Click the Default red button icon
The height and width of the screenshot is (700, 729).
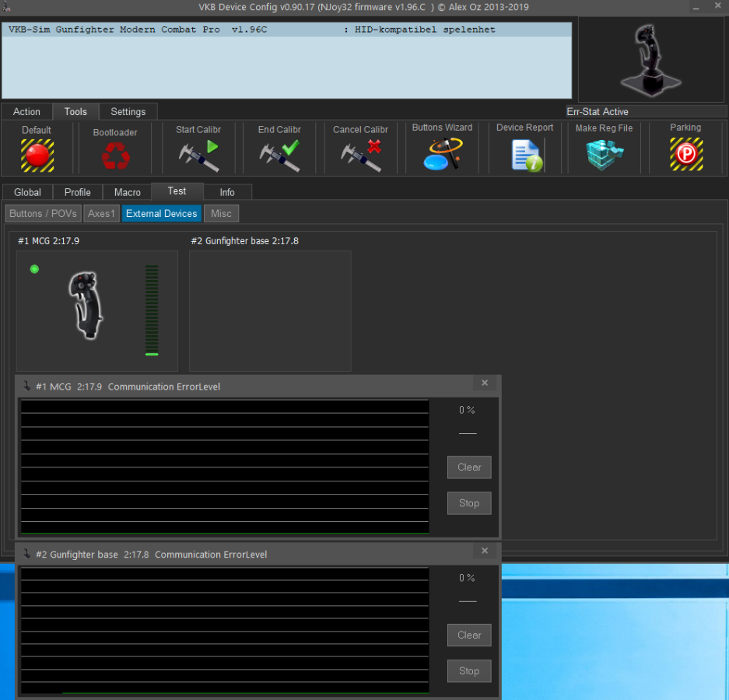point(37,156)
